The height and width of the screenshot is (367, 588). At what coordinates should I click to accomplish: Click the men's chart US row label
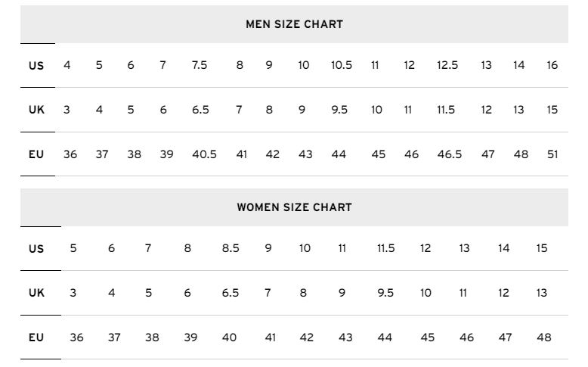point(36,66)
